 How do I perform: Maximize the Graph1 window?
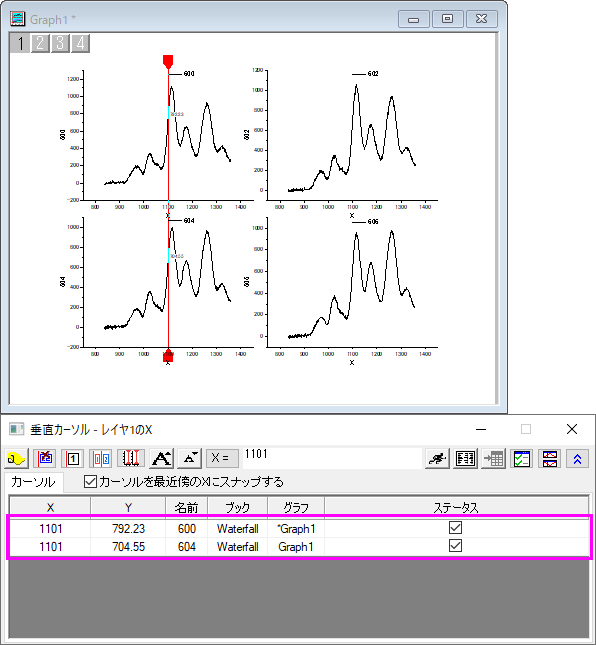448,19
